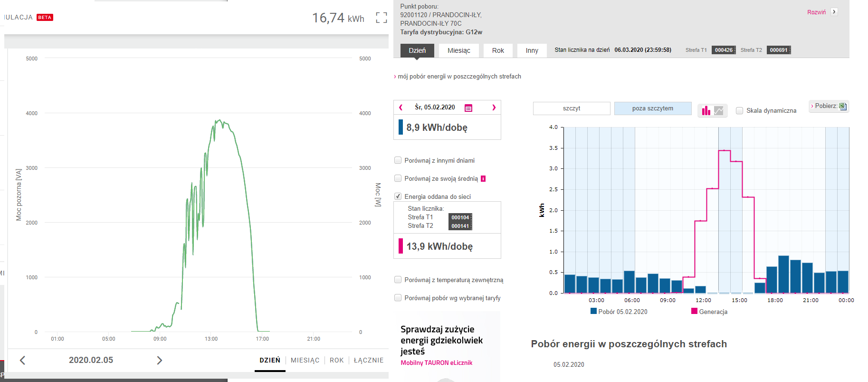Screen dimensions: 868x382
Task: Expand the 'Rozwiń' panel arrow
Action: pyautogui.click(x=834, y=12)
